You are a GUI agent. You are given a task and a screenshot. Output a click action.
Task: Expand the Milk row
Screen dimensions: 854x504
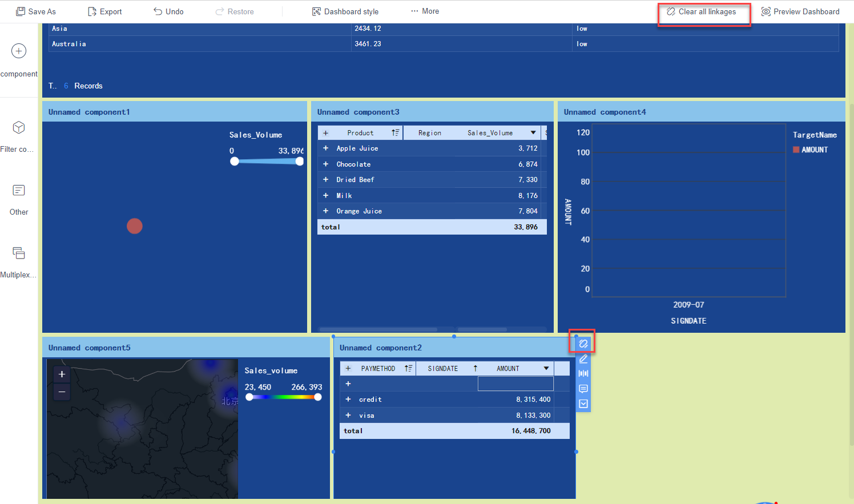click(x=326, y=196)
